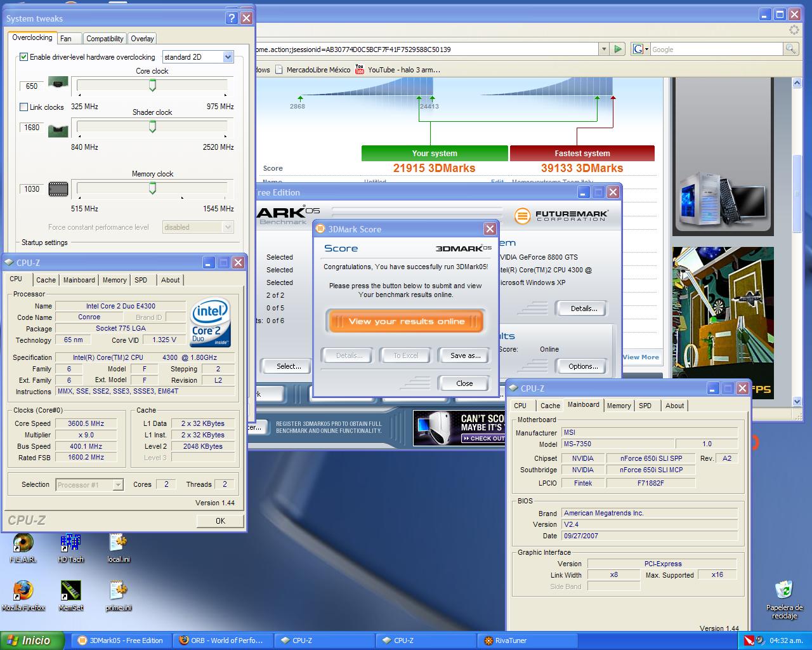
Task: Click OK button in CPU-Z window
Action: (220, 521)
